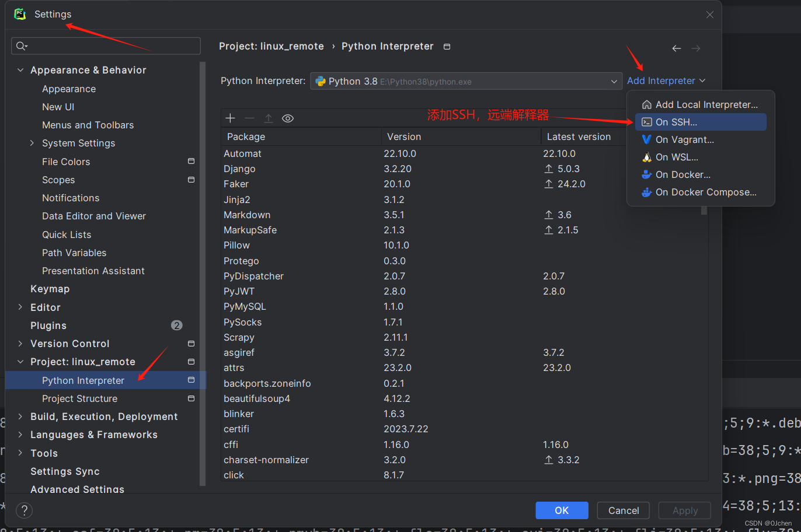Click the Version column header
The height and width of the screenshot is (532, 801).
click(461, 136)
